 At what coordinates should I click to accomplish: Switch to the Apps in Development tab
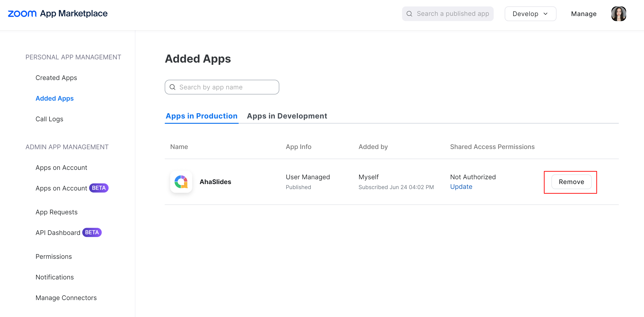coord(287,116)
